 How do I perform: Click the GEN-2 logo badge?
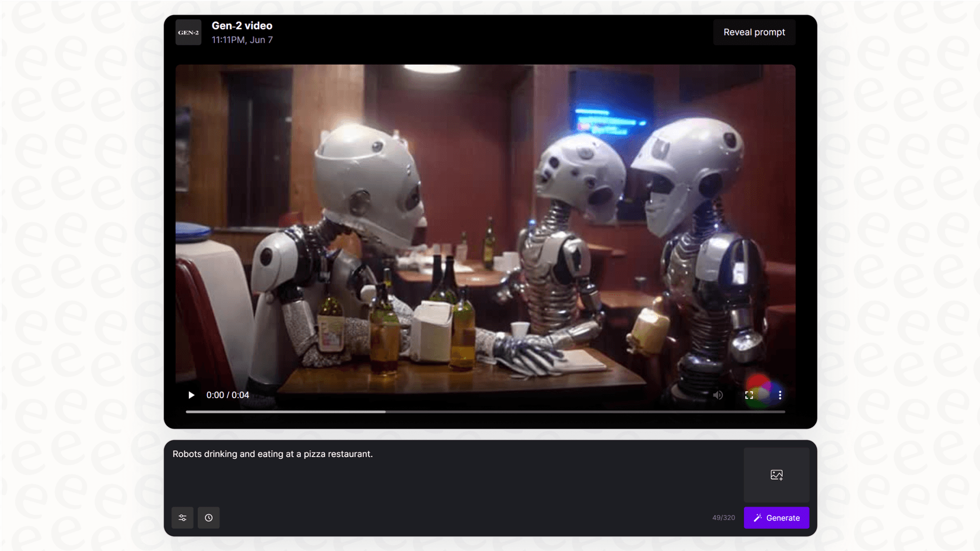pos(188,32)
